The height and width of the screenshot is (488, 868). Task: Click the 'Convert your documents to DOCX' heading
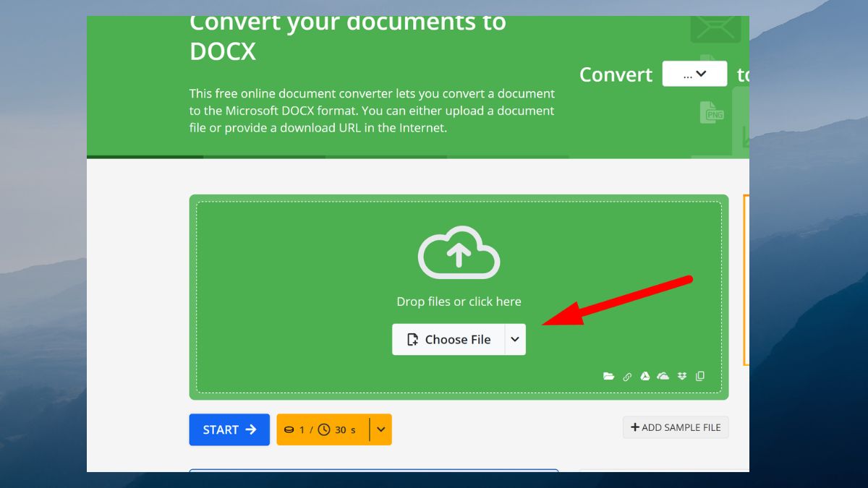click(348, 36)
